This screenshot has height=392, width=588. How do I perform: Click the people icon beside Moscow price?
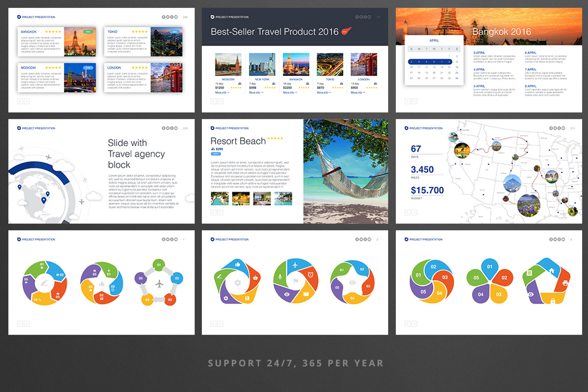239,84
